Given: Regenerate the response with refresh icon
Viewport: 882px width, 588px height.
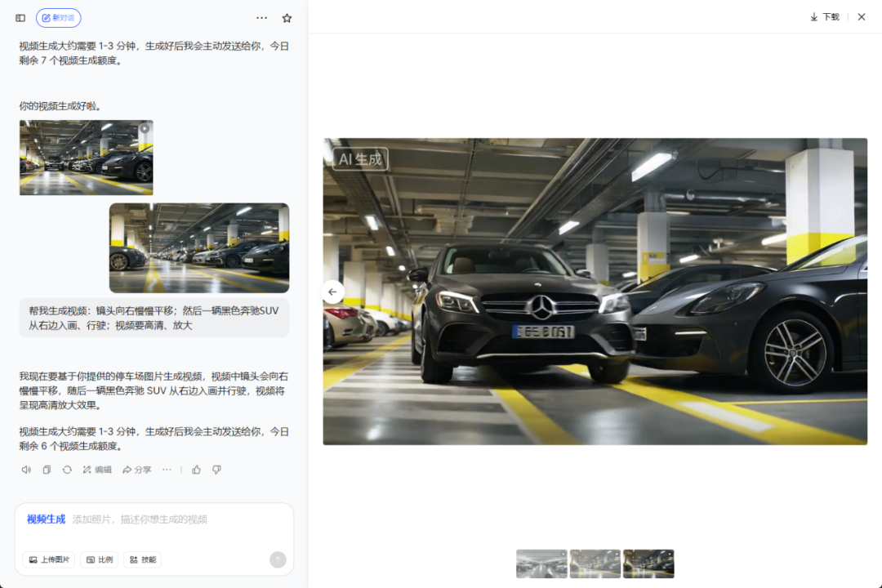Looking at the screenshot, I should click(67, 470).
